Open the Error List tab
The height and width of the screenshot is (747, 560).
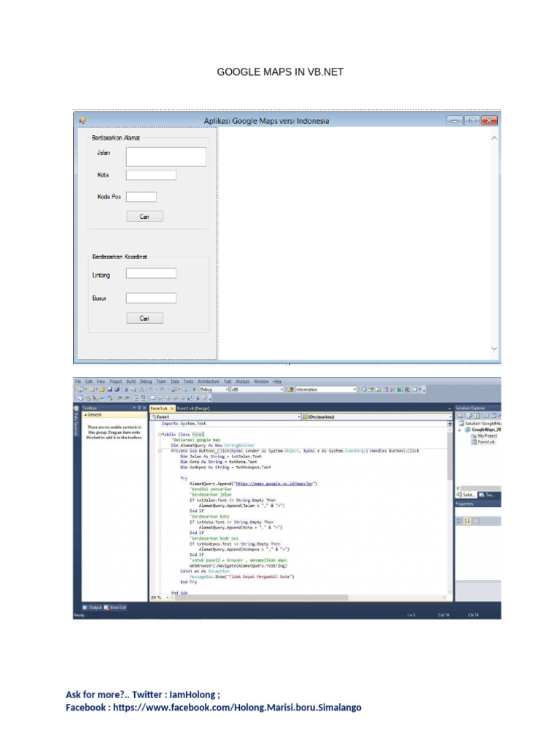click(115, 608)
